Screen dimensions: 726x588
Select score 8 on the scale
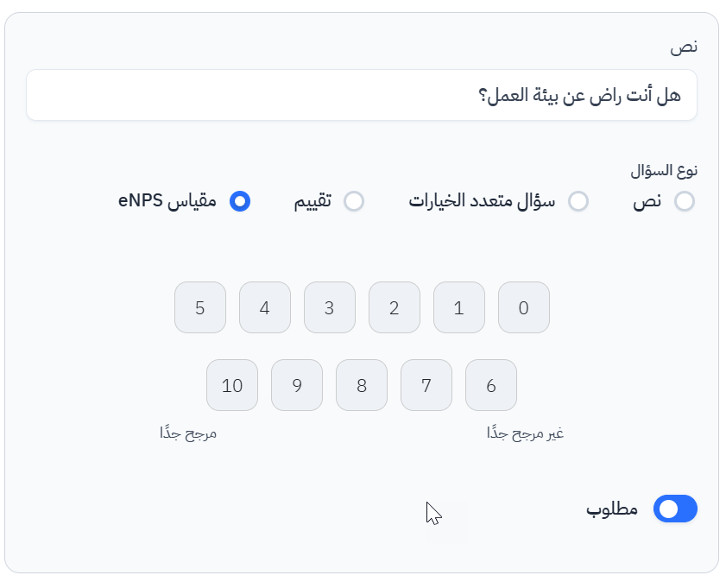pos(362,385)
